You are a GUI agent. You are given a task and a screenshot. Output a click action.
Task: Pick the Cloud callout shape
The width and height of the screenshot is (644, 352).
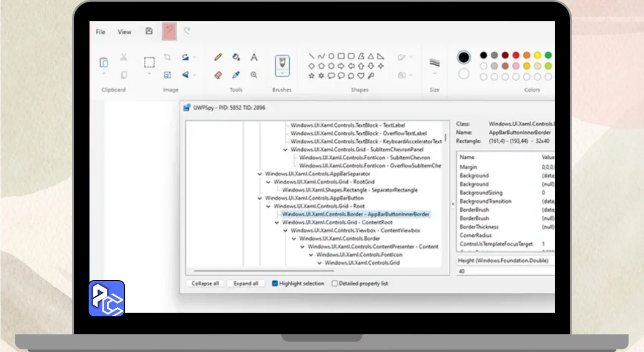point(351,76)
